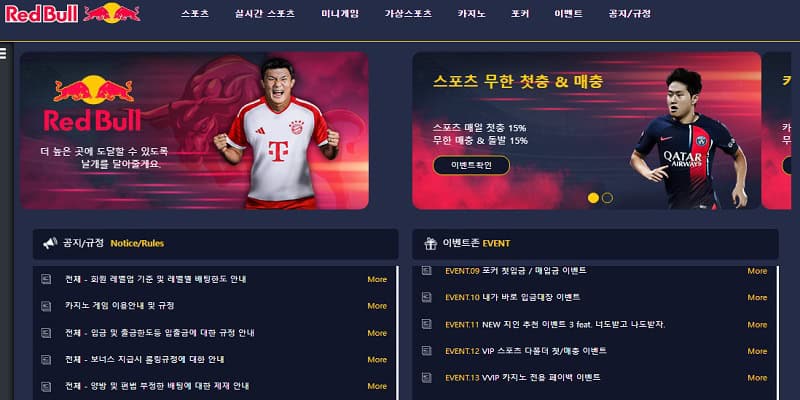Screen dimensions: 800x400
Task: Open More for 보너스 지급시 롤링규정 notice
Action: (x=377, y=360)
